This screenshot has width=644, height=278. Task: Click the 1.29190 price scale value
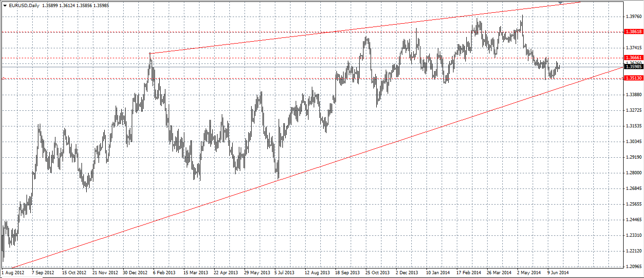tap(634, 157)
